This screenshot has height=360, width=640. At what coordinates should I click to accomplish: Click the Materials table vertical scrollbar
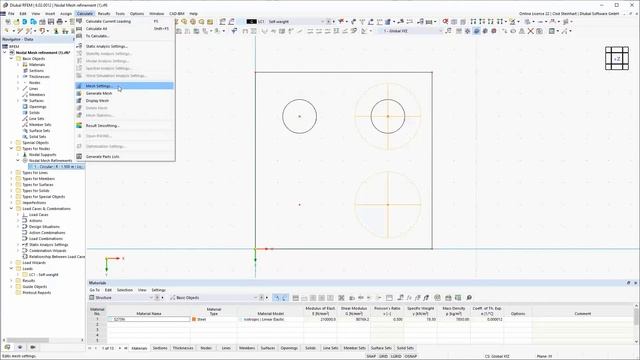636,317
